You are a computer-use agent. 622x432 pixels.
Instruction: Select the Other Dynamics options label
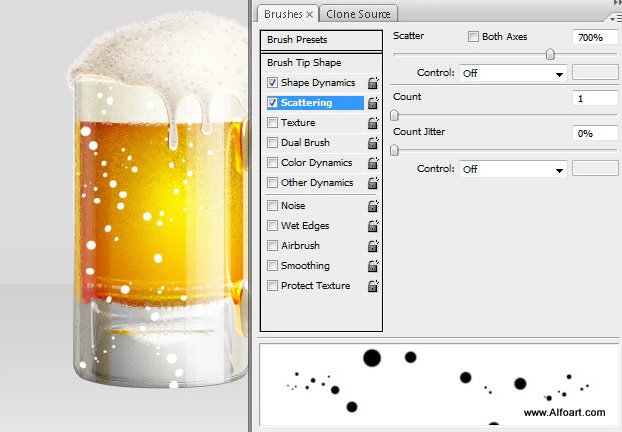317,182
